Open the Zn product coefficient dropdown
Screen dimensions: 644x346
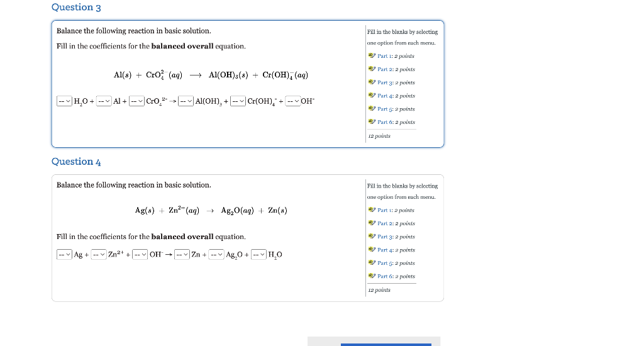tap(182, 255)
